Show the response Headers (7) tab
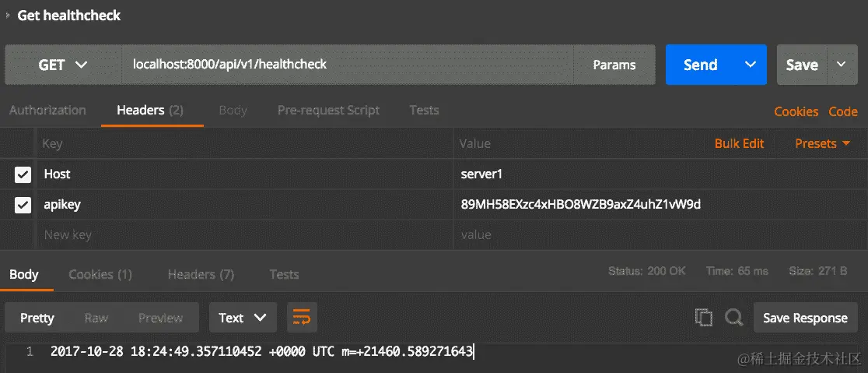Viewport: 868px width, 373px height. click(201, 274)
